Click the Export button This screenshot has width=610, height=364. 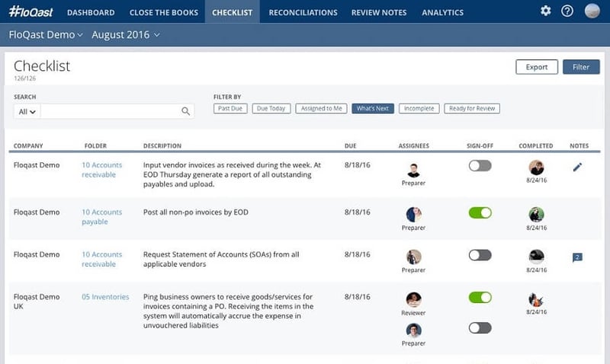537,67
